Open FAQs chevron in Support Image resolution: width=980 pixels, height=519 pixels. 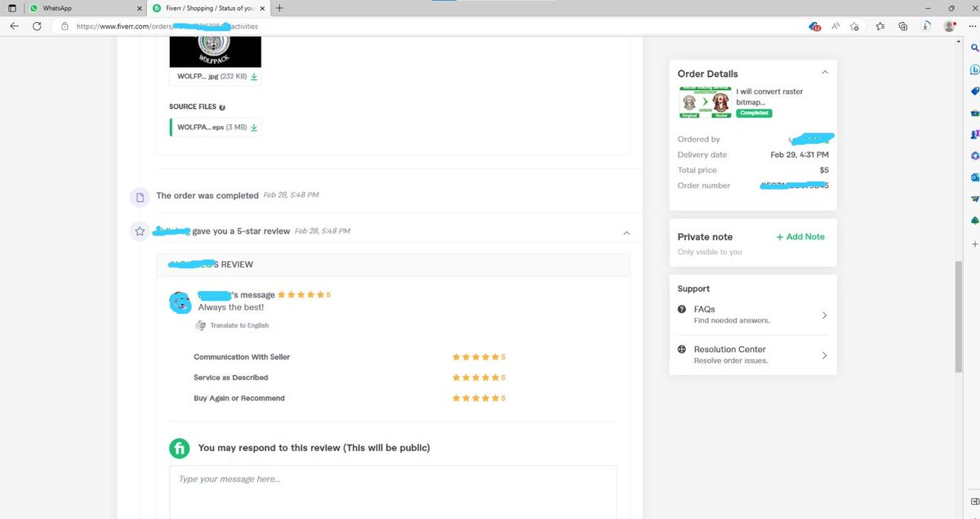coord(824,315)
